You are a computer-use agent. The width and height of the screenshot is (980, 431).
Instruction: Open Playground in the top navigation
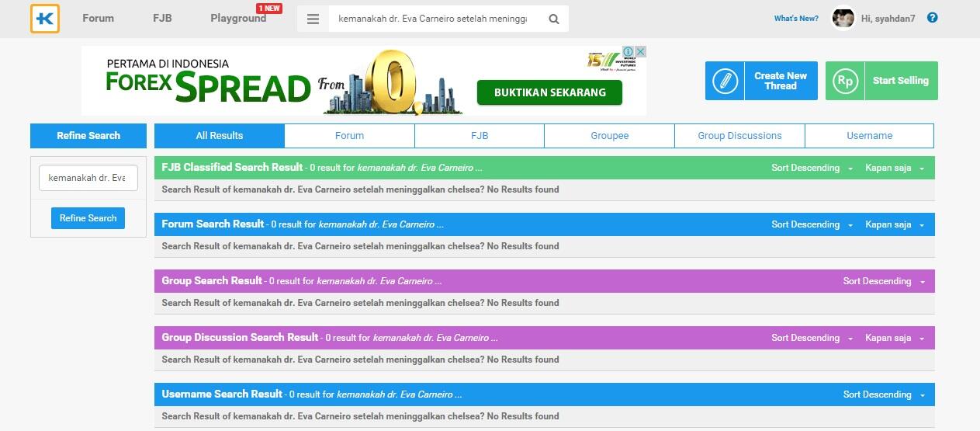tap(238, 18)
